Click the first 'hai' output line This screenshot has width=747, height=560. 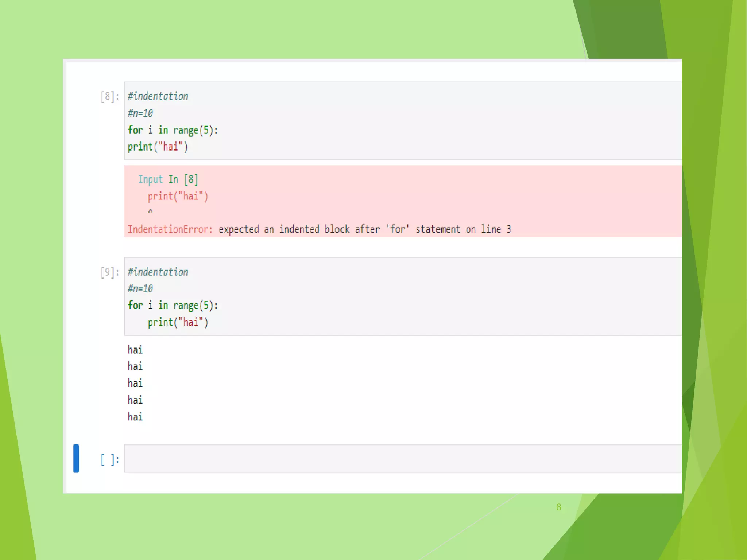pyautogui.click(x=135, y=350)
